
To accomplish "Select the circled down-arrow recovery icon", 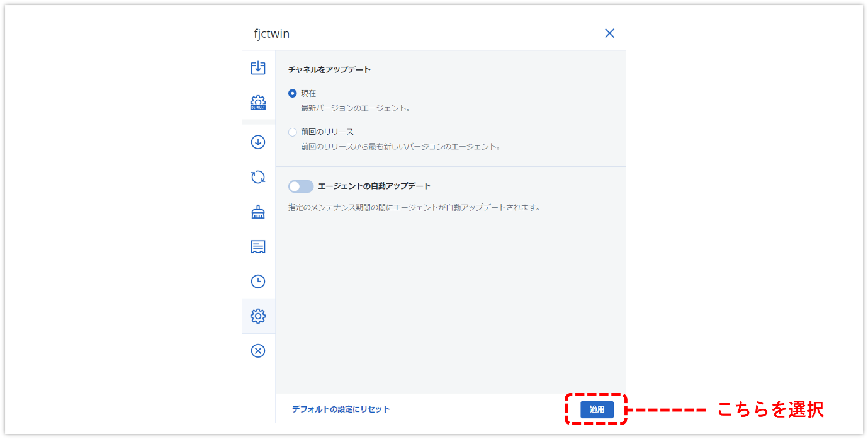I will coord(258,142).
